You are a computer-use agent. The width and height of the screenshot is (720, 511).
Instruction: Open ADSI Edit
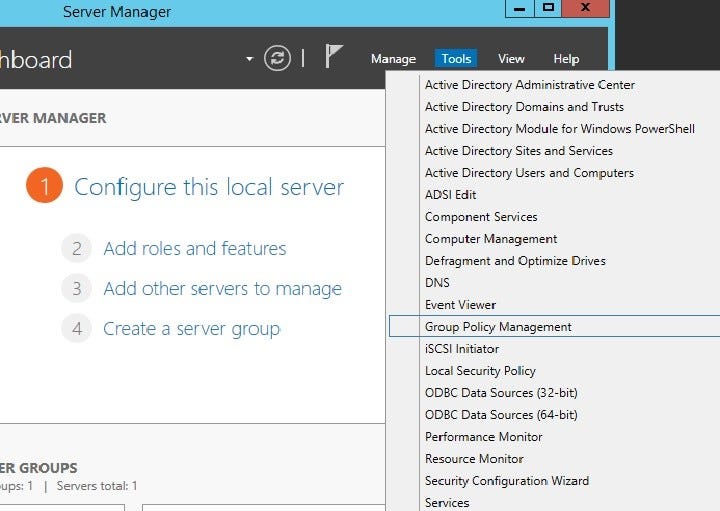[x=450, y=195]
